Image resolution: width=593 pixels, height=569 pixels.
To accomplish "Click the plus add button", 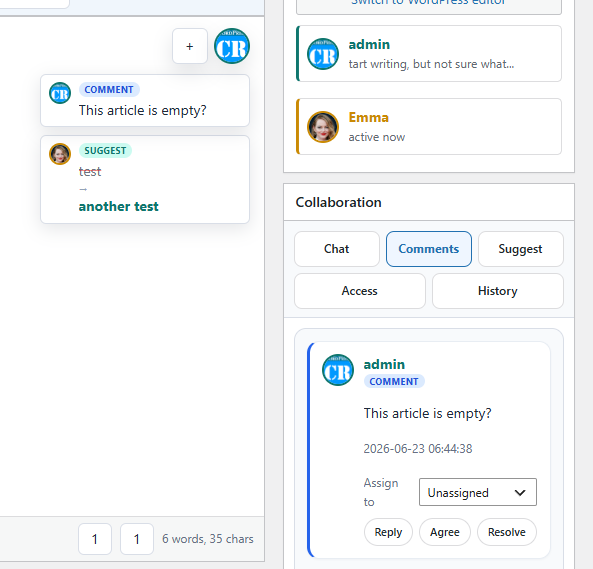I will click(189, 46).
